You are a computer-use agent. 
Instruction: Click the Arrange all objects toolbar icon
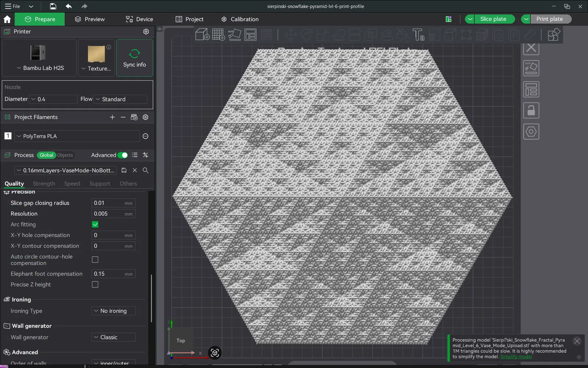click(x=251, y=35)
